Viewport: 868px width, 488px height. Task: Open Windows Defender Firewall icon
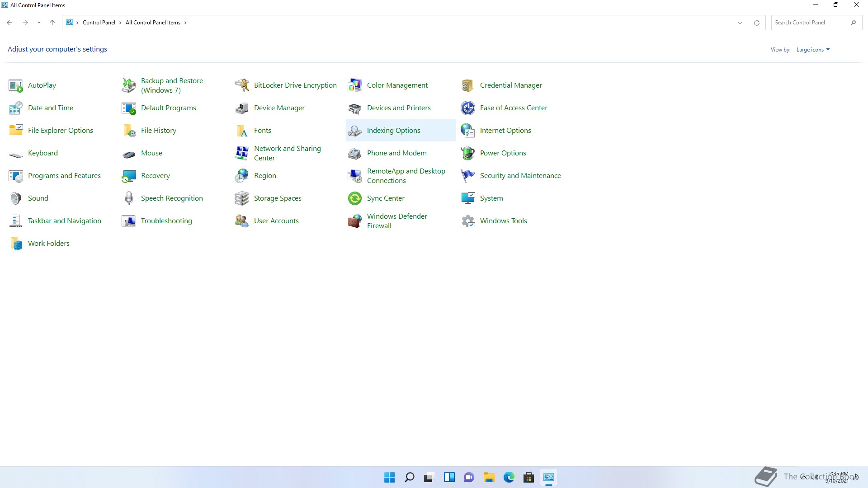(355, 221)
